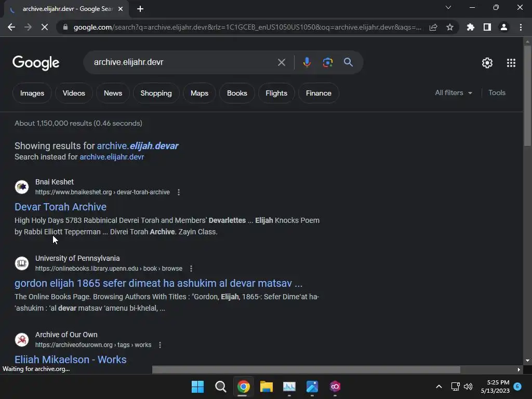
Task: Open volume control in system tray
Action: (x=468, y=387)
